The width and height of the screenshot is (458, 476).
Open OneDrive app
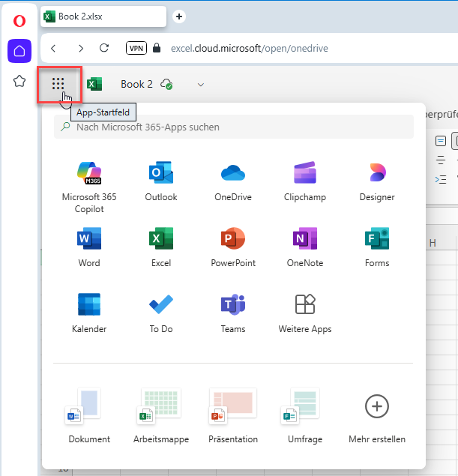coord(233,181)
